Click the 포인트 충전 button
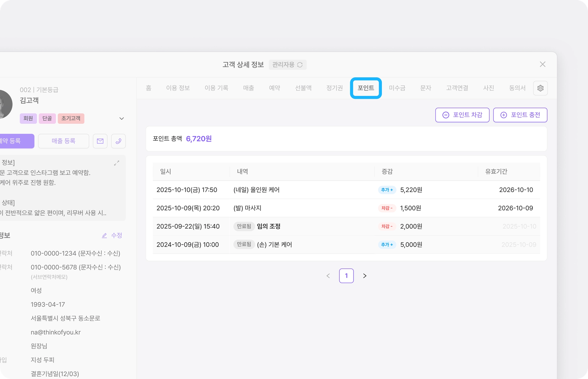This screenshot has width=588, height=379. coord(520,115)
